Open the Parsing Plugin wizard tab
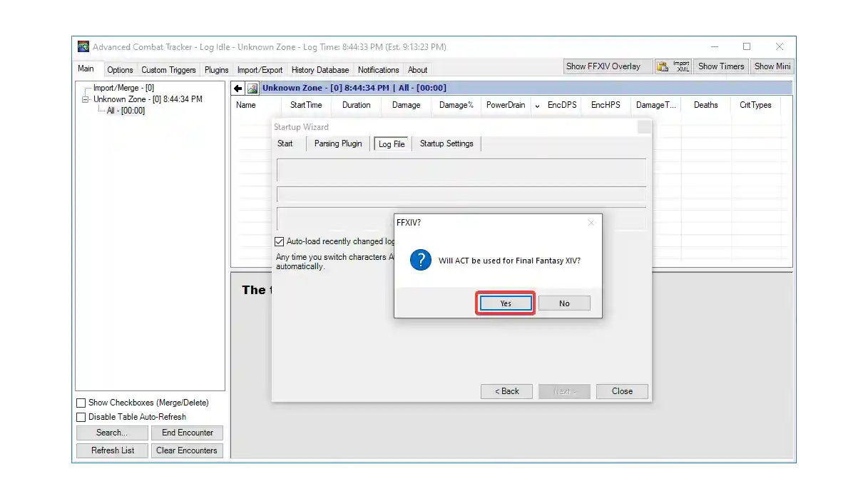 [337, 143]
